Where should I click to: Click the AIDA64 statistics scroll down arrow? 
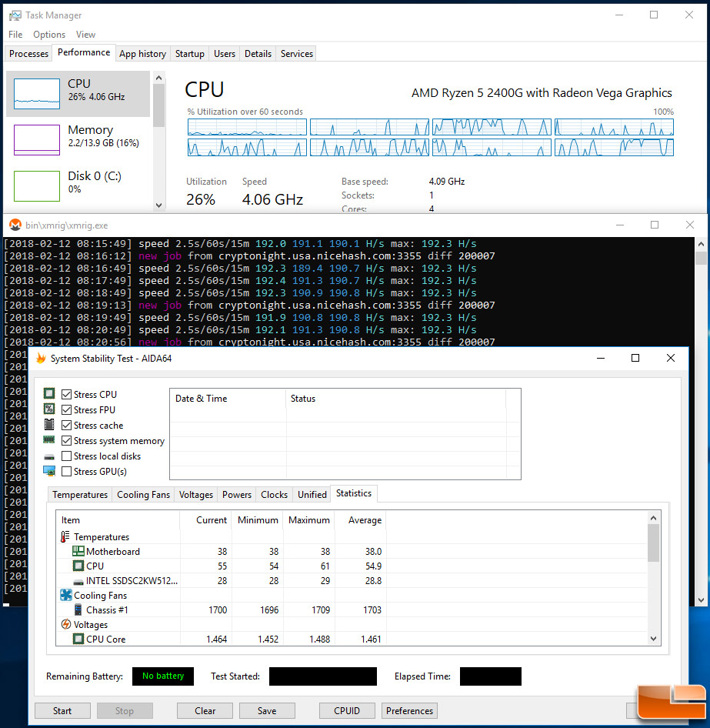pos(653,639)
